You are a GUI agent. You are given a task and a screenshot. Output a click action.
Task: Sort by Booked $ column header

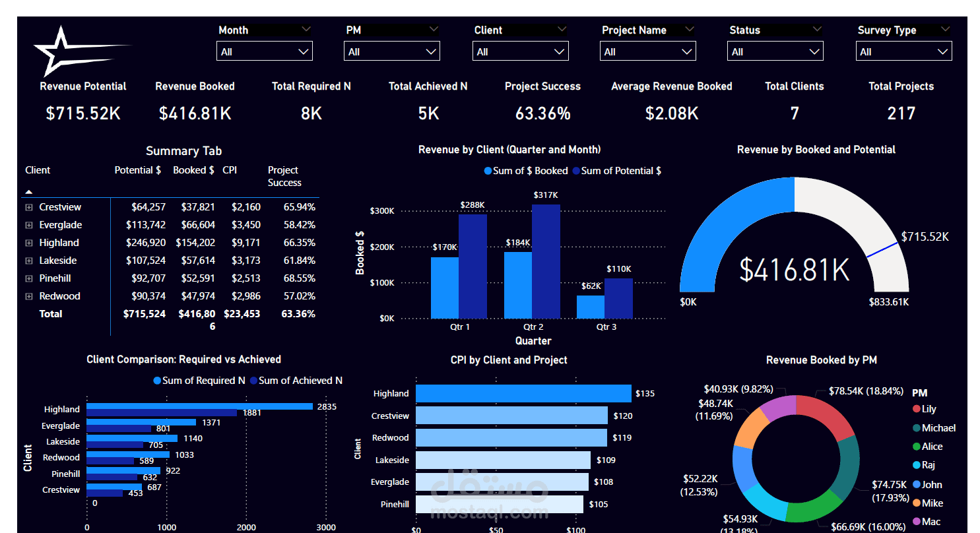[x=193, y=170]
